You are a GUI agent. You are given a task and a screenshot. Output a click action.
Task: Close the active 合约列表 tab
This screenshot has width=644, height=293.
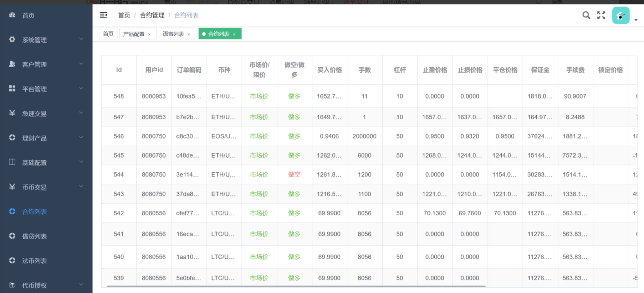click(x=234, y=34)
